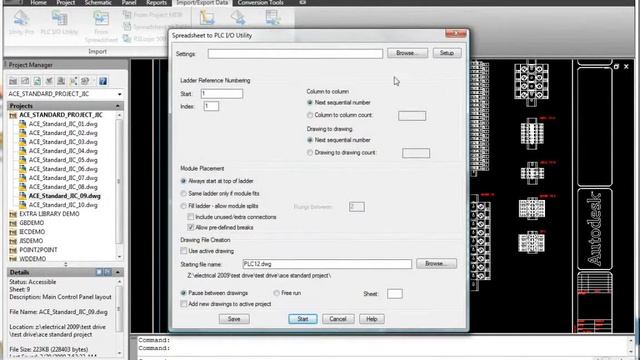Open Drawing List Display Configuration tree icon
This screenshot has height=360, width=640.
coord(73,81)
